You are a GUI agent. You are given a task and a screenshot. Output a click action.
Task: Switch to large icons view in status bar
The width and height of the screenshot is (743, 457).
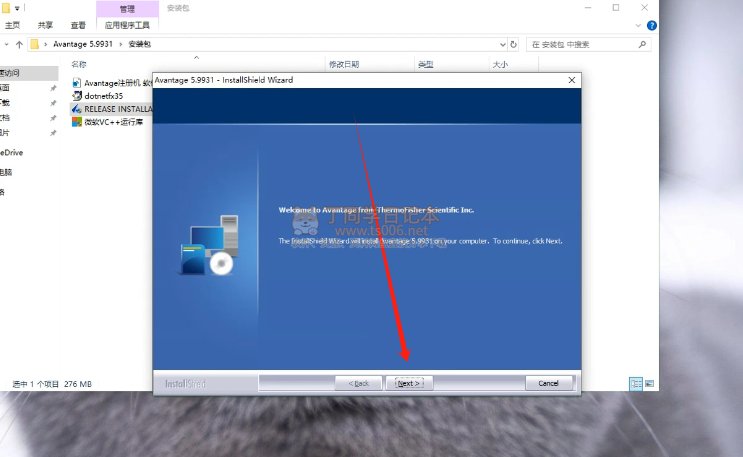tap(650, 384)
